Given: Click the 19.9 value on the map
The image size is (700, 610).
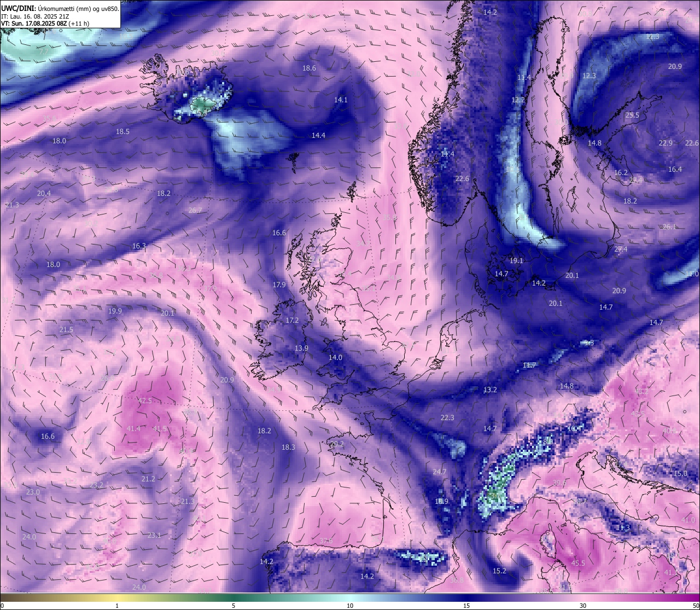Looking at the screenshot, I should click(x=115, y=311).
